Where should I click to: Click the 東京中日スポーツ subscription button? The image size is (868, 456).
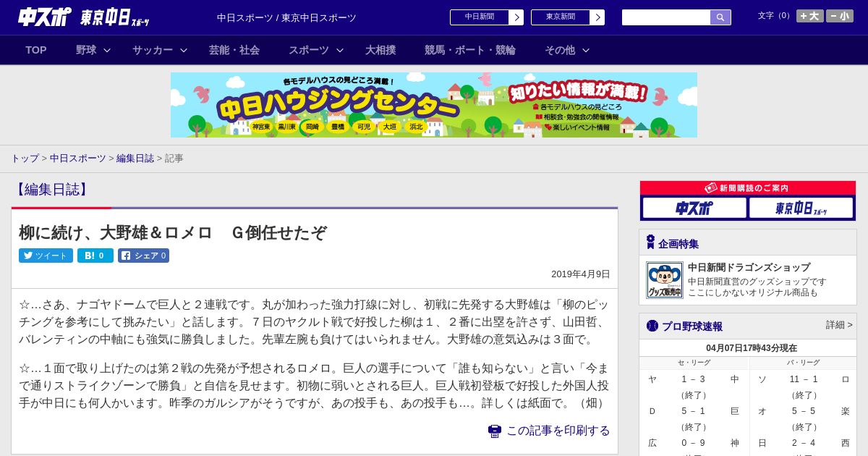(801, 208)
